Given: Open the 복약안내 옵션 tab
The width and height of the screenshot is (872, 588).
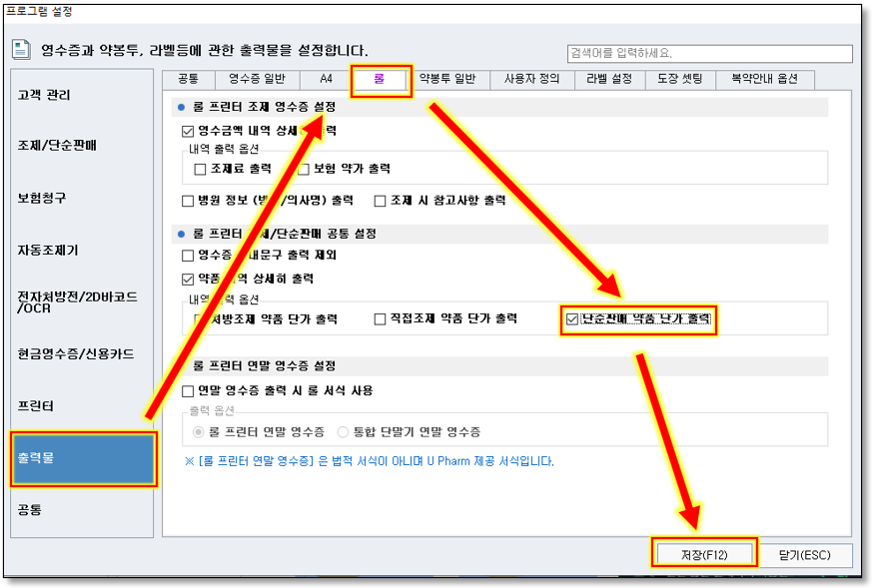Looking at the screenshot, I should pos(764,79).
